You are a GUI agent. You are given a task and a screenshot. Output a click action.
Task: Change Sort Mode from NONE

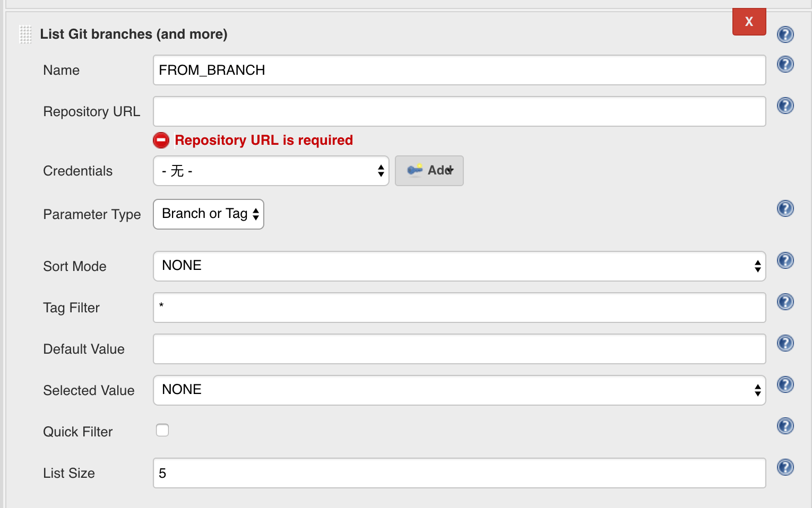point(459,266)
